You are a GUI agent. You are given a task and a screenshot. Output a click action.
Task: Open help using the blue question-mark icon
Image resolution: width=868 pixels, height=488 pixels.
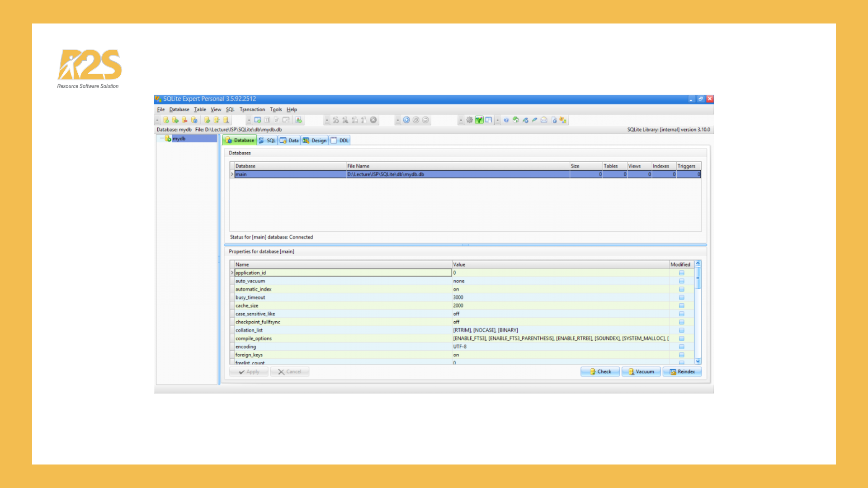click(507, 120)
